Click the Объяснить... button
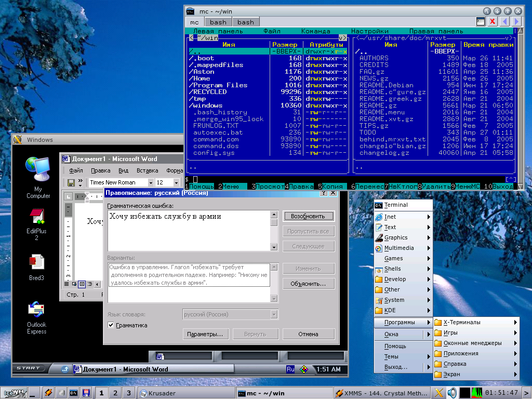This screenshot has width=532, height=399. pyautogui.click(x=308, y=284)
